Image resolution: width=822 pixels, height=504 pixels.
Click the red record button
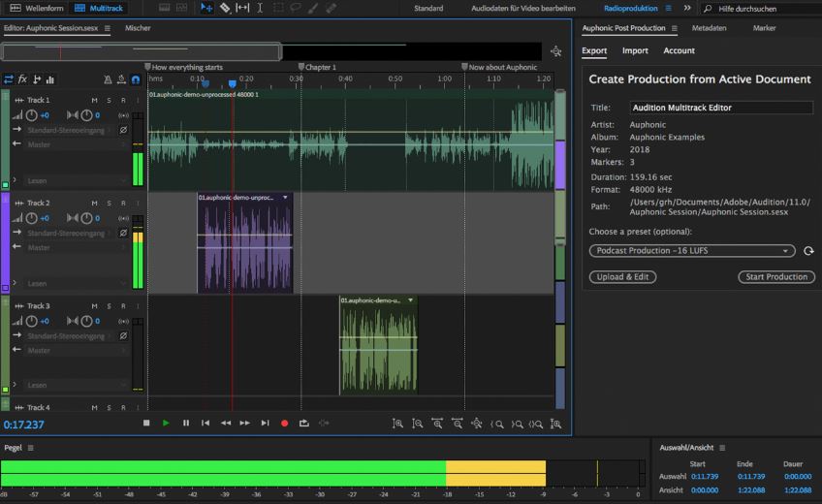point(285,424)
